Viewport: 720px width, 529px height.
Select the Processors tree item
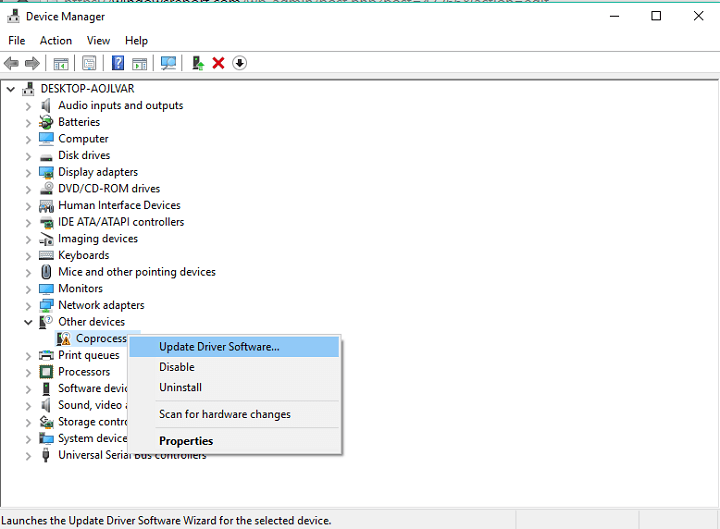pyautogui.click(x=84, y=371)
